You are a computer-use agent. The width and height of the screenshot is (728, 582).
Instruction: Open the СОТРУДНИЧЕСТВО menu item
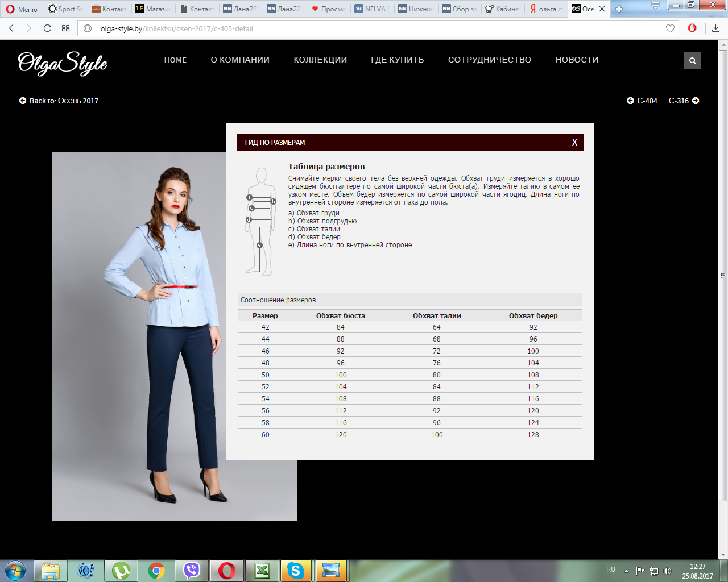pyautogui.click(x=490, y=60)
